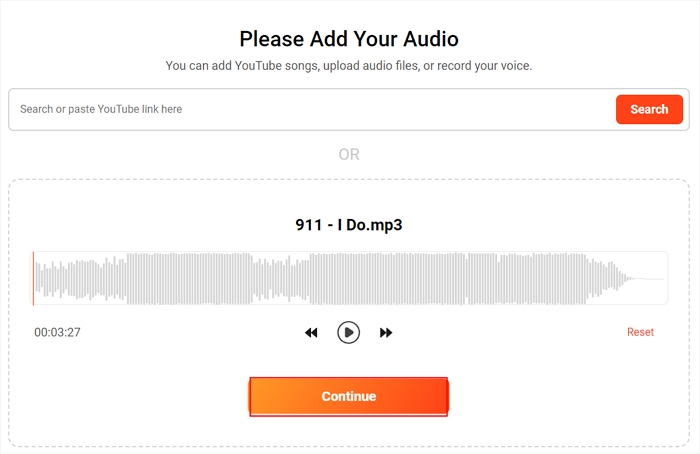Seek to one-quarter through the waveform

[x=191, y=278]
